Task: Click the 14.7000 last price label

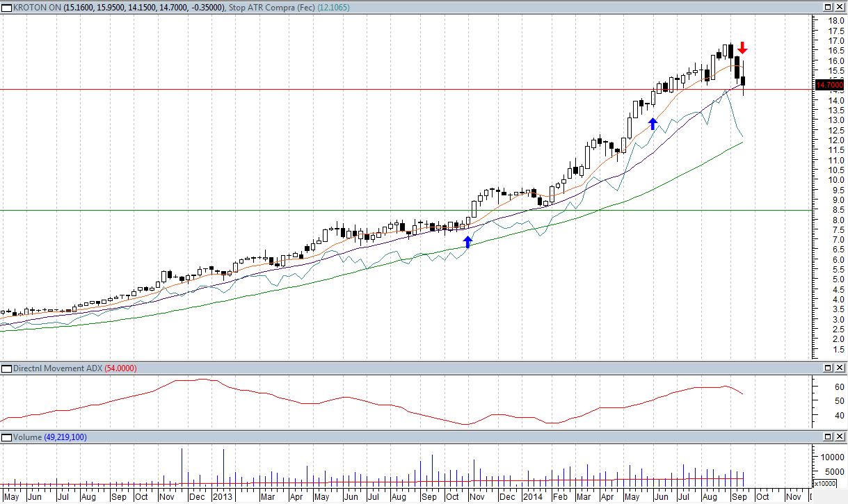Action: coord(829,85)
